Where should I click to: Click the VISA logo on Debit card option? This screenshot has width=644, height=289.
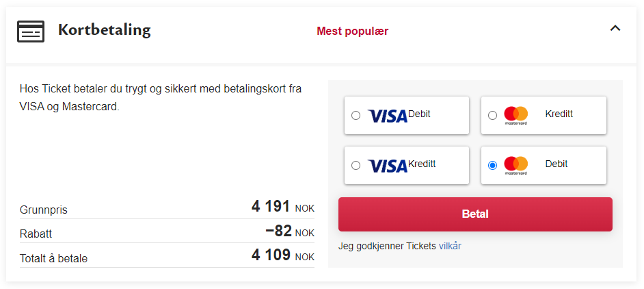click(x=388, y=116)
